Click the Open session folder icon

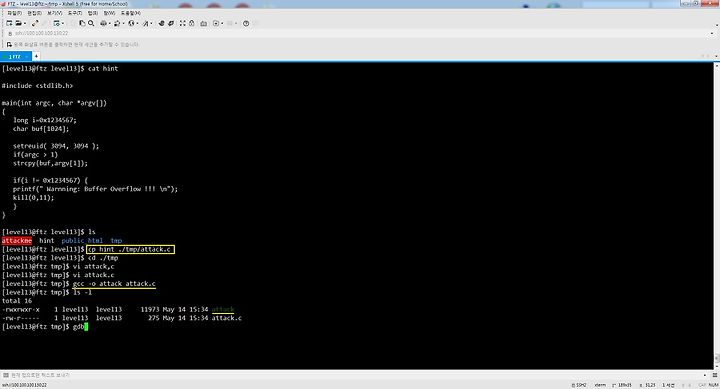click(18, 23)
